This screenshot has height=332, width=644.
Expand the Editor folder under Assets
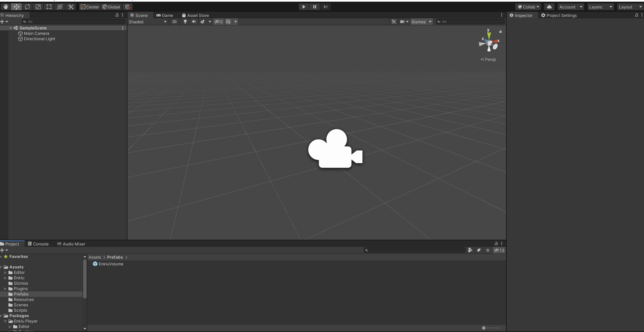[5, 272]
